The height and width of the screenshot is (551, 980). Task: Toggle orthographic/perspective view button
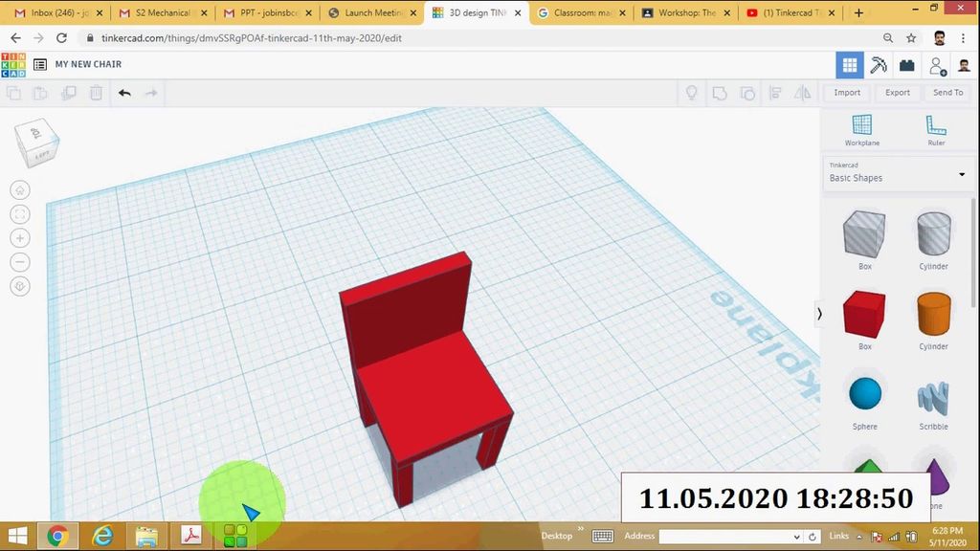tap(20, 286)
